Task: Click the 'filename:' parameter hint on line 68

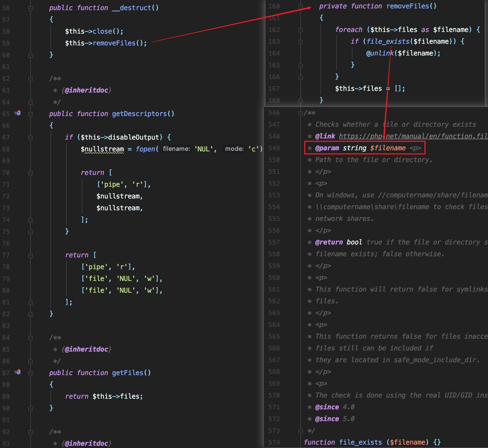Action: (x=176, y=149)
